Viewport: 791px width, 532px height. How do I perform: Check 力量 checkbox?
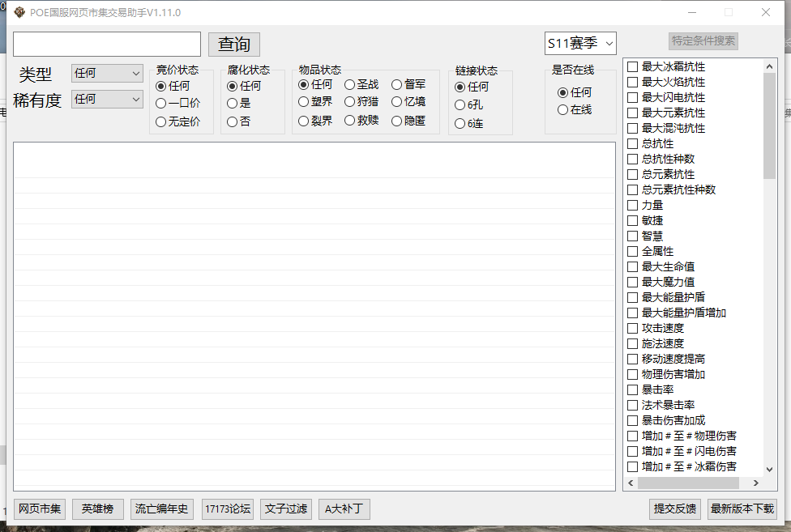click(633, 205)
